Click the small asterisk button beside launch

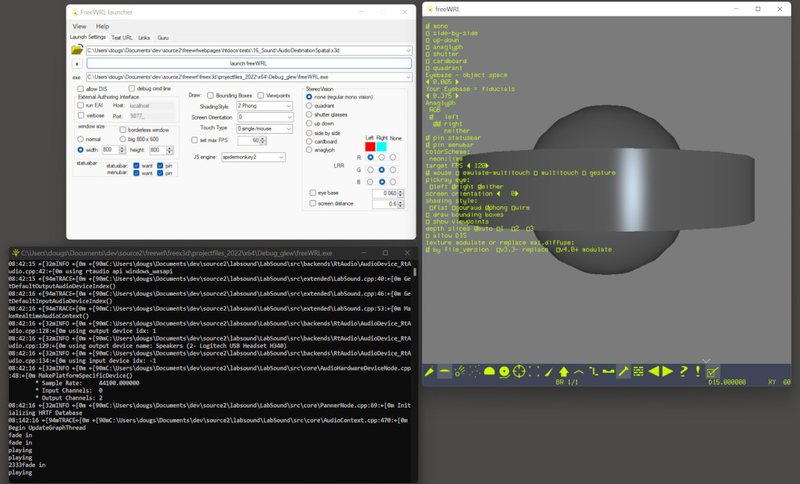click(x=77, y=64)
